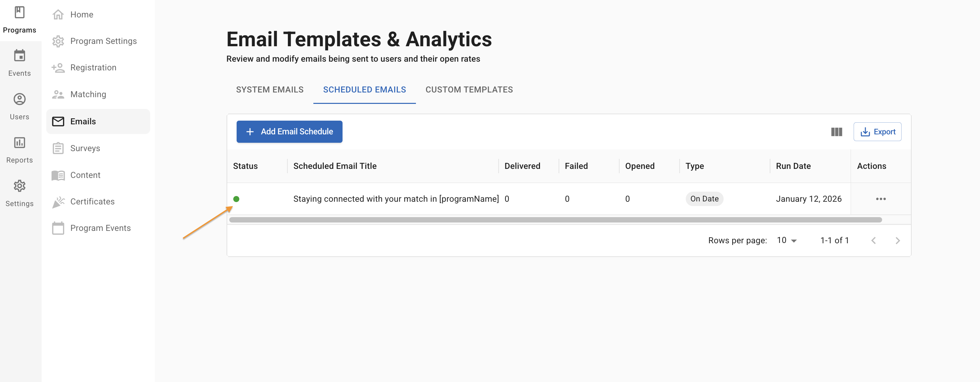The width and height of the screenshot is (980, 382).
Task: Click the Add Email Schedule button
Action: [289, 132]
